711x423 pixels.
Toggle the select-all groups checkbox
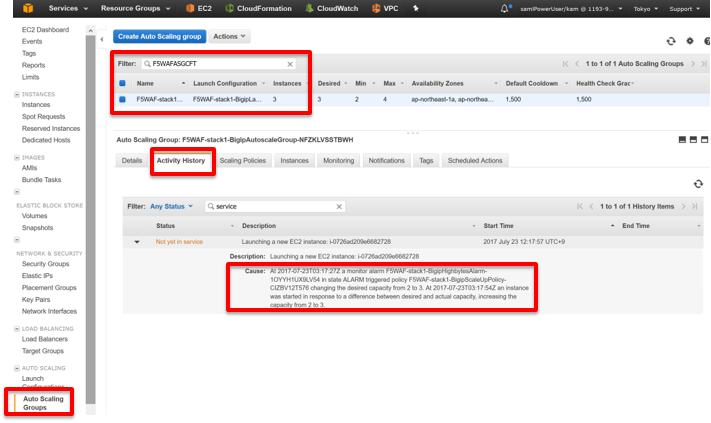122,83
